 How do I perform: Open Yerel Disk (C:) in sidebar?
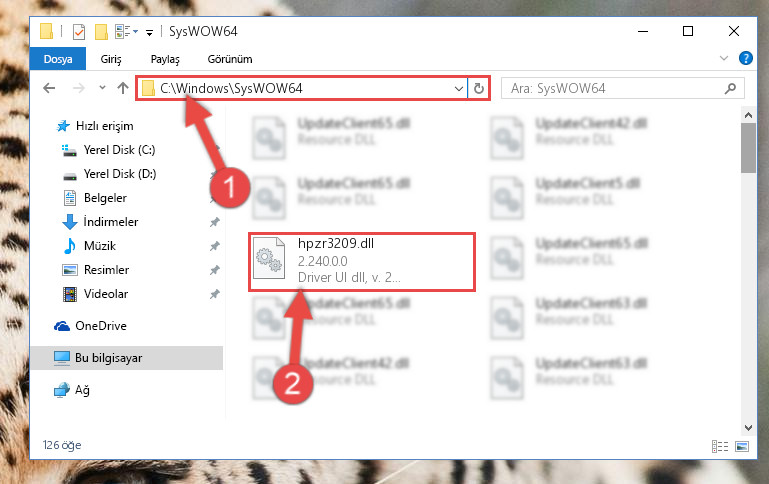click(x=119, y=150)
